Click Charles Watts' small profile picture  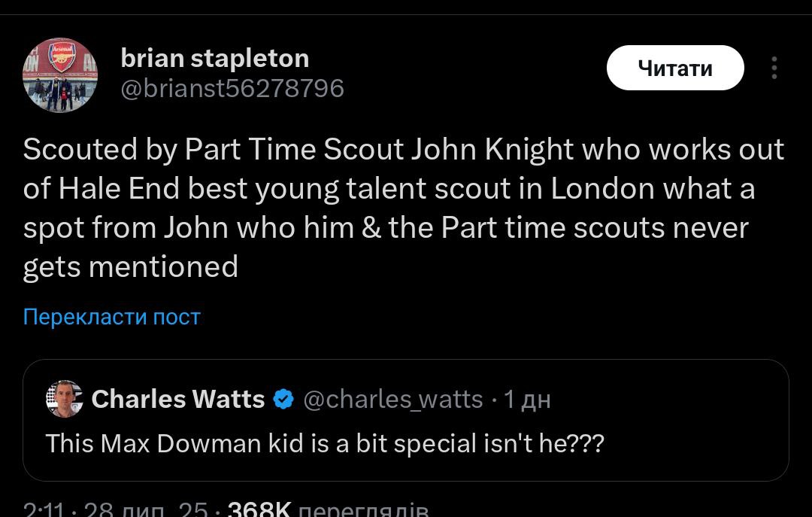[64, 399]
